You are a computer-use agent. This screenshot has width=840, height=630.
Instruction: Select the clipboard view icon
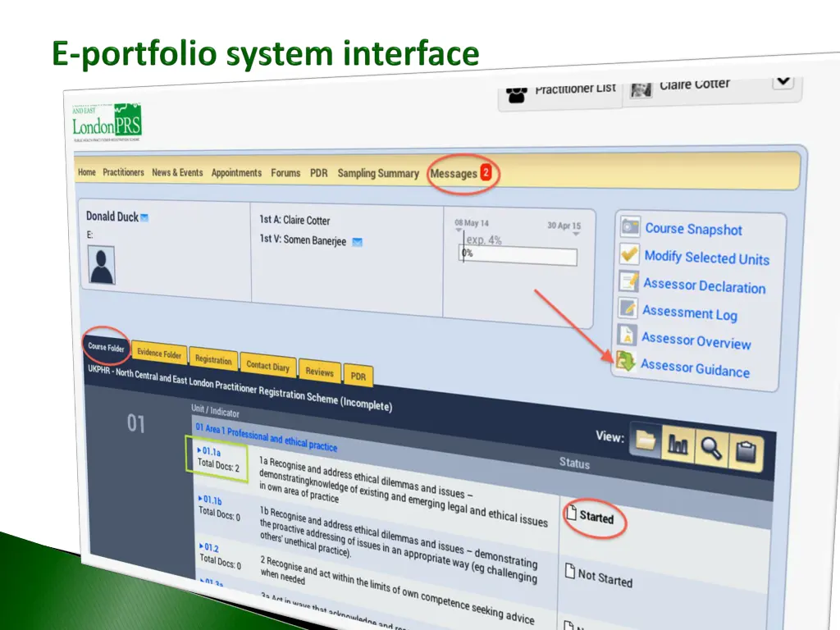click(746, 452)
